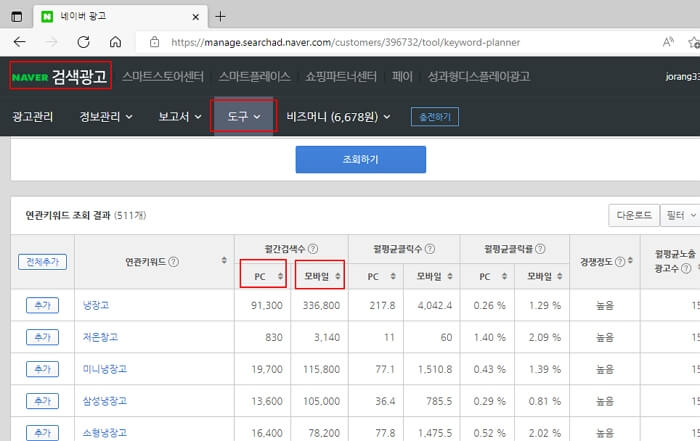Click the browser back arrow
Image resolution: width=700 pixels, height=441 pixels.
20,42
